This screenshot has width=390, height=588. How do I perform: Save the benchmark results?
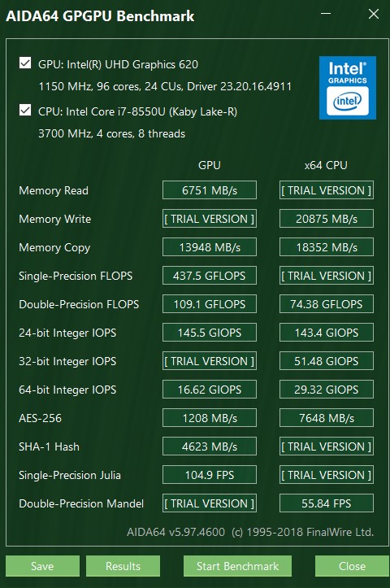(x=42, y=566)
